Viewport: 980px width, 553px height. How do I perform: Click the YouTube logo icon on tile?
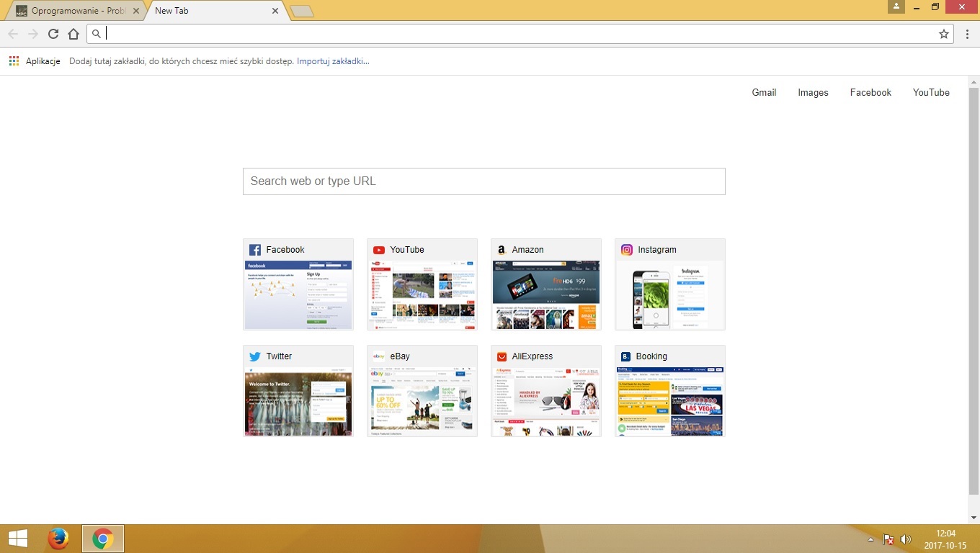379,250
